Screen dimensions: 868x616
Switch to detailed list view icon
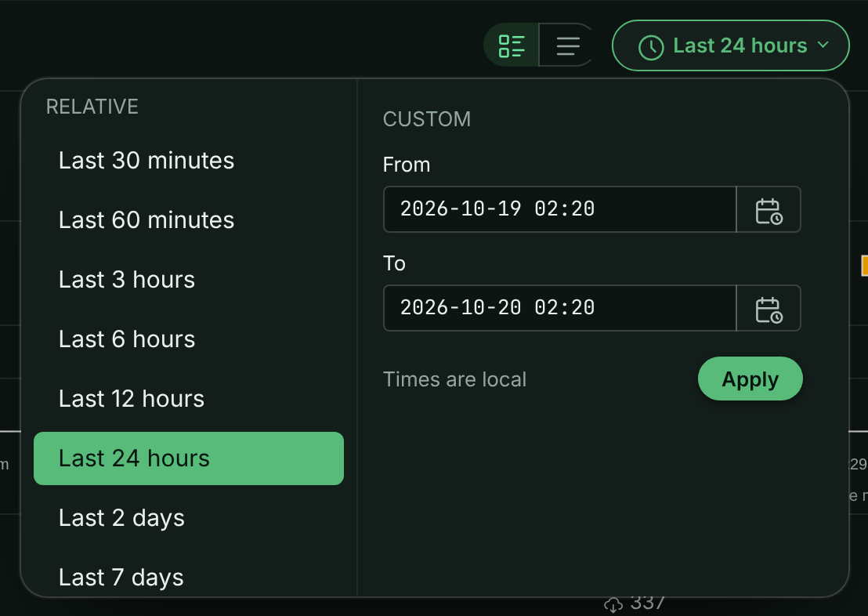(512, 45)
